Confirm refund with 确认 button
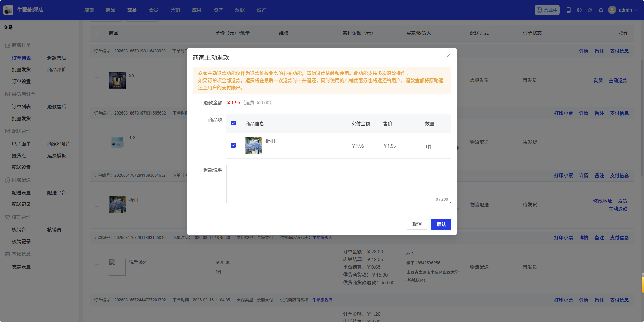The image size is (644, 322). (441, 224)
